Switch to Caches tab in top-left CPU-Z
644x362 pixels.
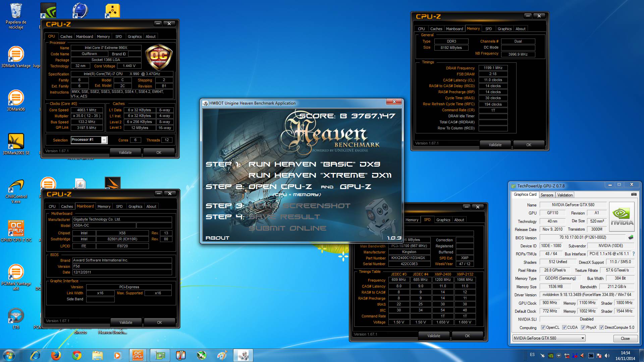pyautogui.click(x=66, y=37)
